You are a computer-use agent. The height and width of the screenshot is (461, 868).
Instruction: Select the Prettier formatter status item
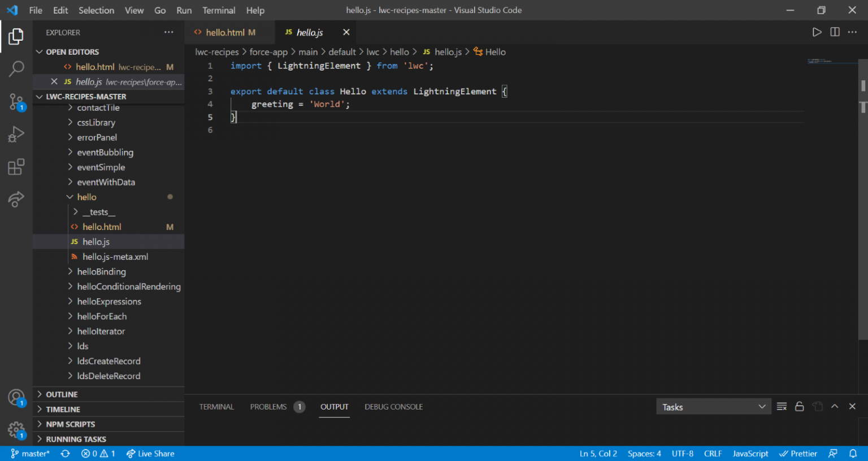tap(798, 453)
